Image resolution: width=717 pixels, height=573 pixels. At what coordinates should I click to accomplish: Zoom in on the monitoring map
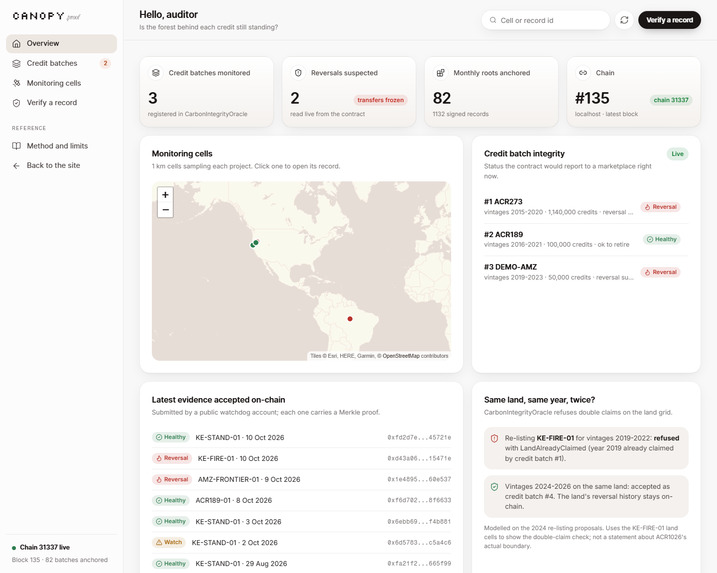pyautogui.click(x=166, y=195)
